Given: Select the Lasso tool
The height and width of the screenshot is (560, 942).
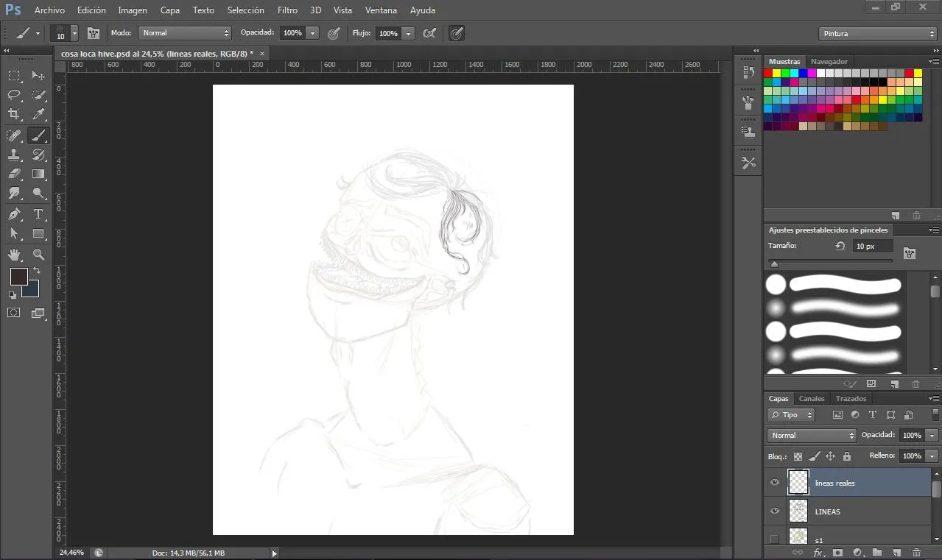Looking at the screenshot, I should 14,94.
